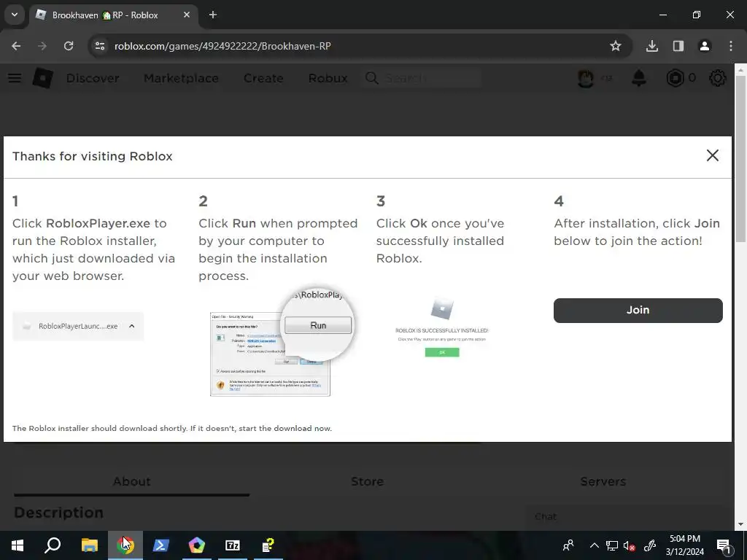Switch to the About tab
This screenshot has width=747, height=560.
[132, 481]
